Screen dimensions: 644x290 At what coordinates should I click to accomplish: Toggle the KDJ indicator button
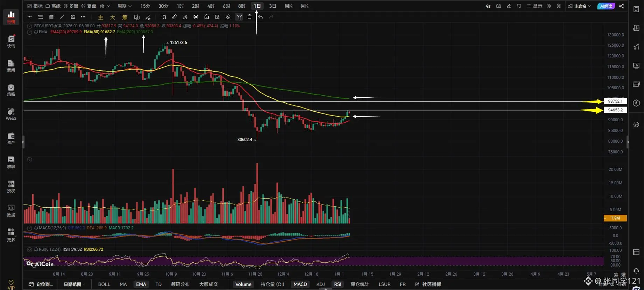pyautogui.click(x=321, y=284)
